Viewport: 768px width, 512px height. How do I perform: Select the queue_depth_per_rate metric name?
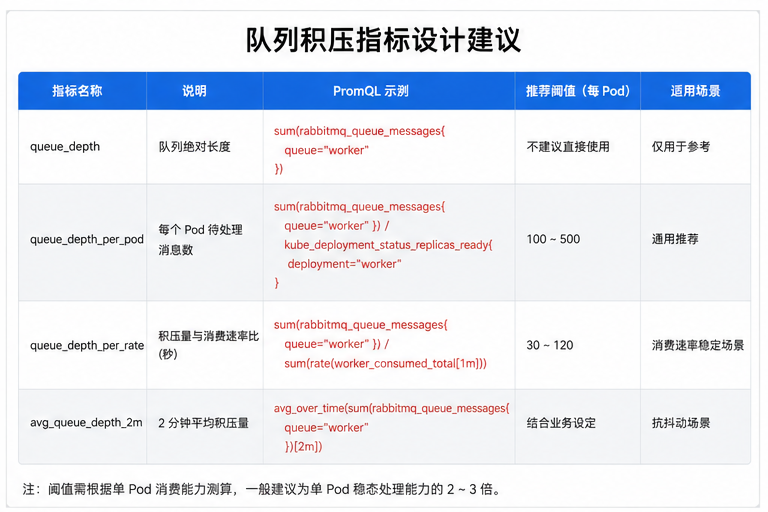(x=87, y=345)
